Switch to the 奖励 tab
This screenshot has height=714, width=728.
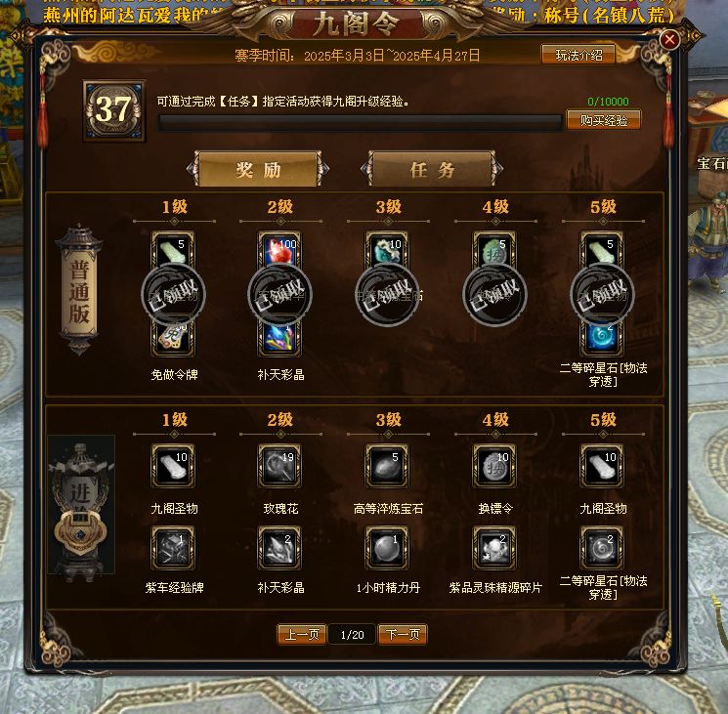pyautogui.click(x=258, y=169)
